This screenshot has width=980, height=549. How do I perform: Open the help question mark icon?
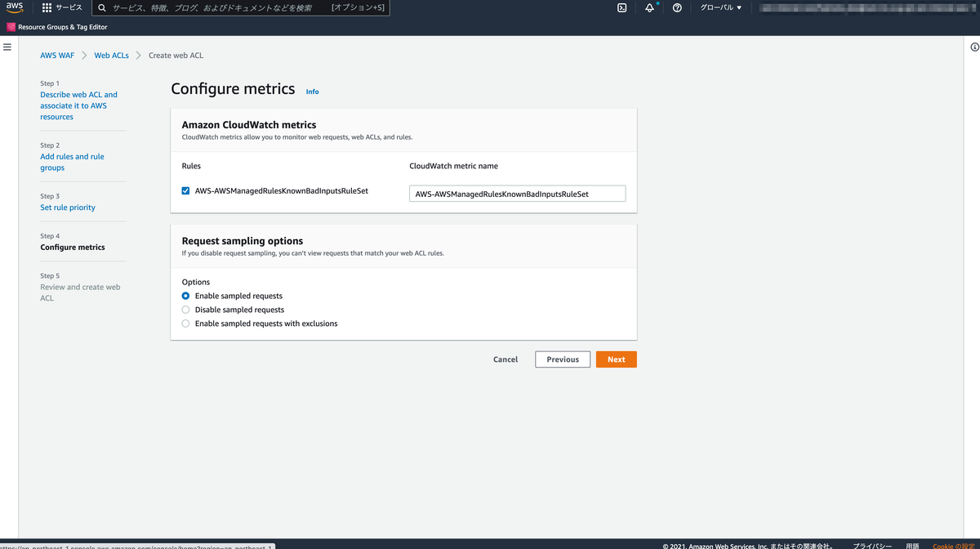point(677,7)
